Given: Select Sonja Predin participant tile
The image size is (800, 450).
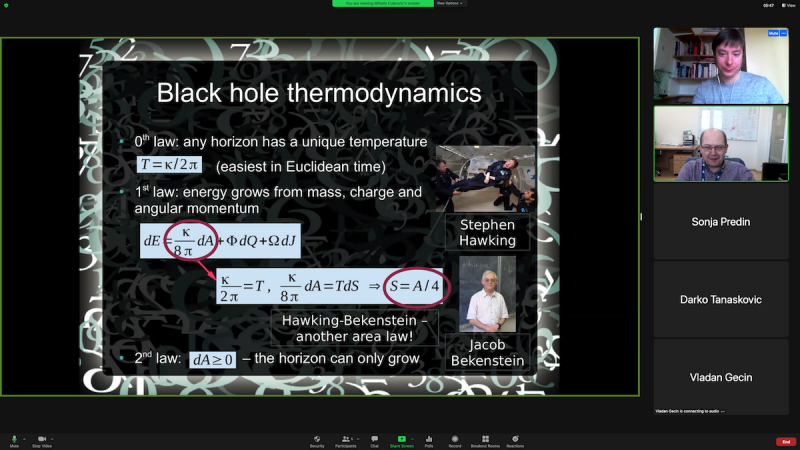Looking at the screenshot, I should tap(721, 221).
